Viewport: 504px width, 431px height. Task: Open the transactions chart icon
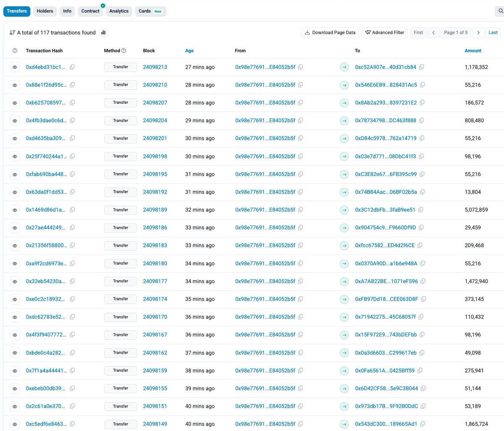pos(103,32)
